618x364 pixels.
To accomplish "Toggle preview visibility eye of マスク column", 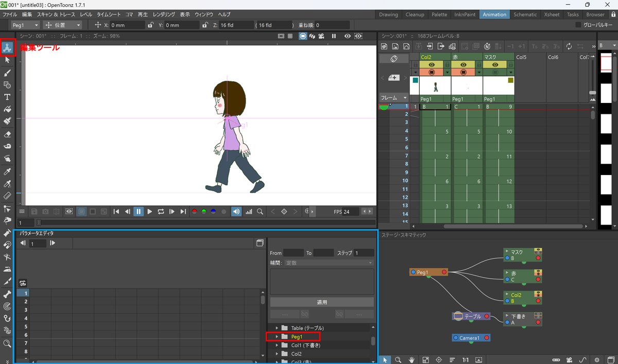I will (495, 65).
